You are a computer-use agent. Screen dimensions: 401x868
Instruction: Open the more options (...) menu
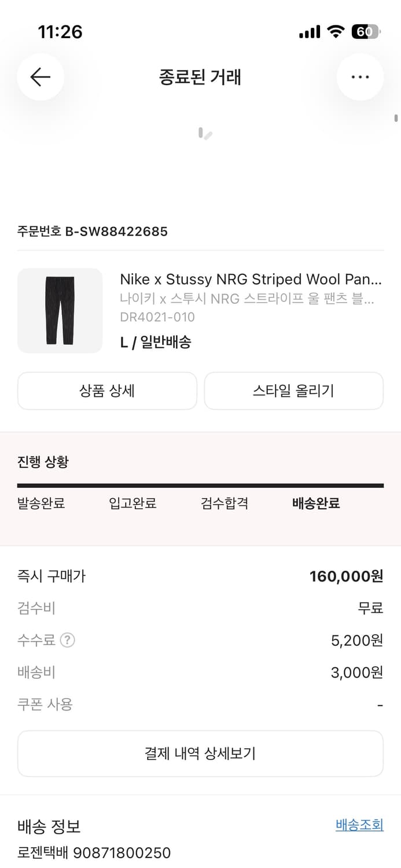pyautogui.click(x=360, y=77)
